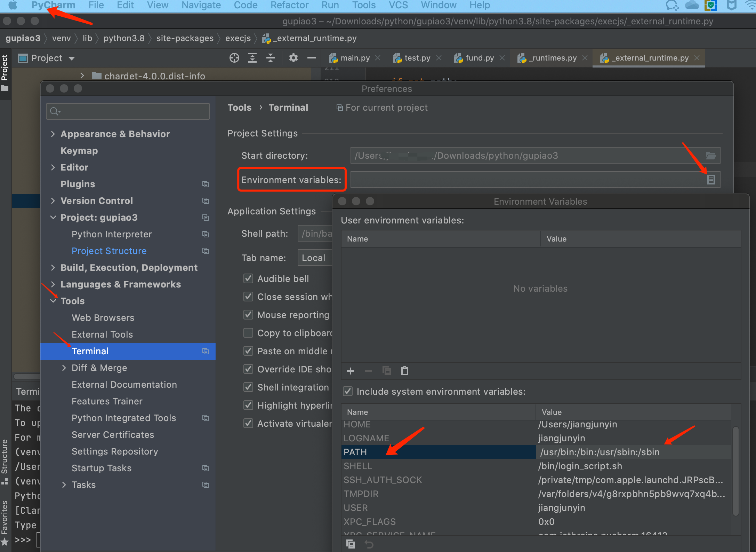This screenshot has height=552, width=756.
Task: Toggle Highlight hyperlinks checkbox
Action: [248, 405]
